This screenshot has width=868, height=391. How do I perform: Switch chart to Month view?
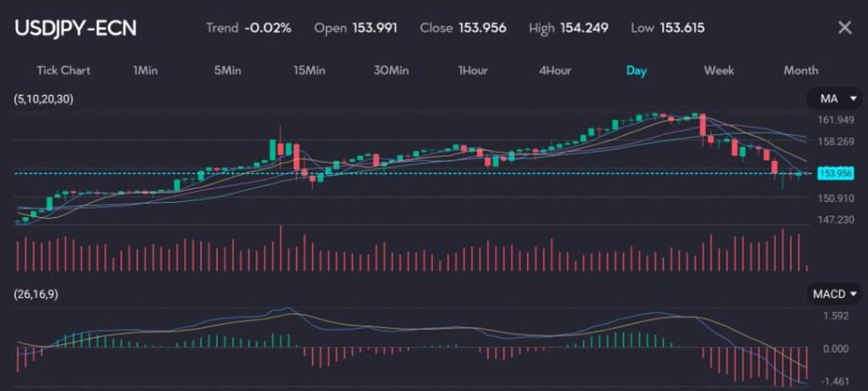tap(800, 70)
